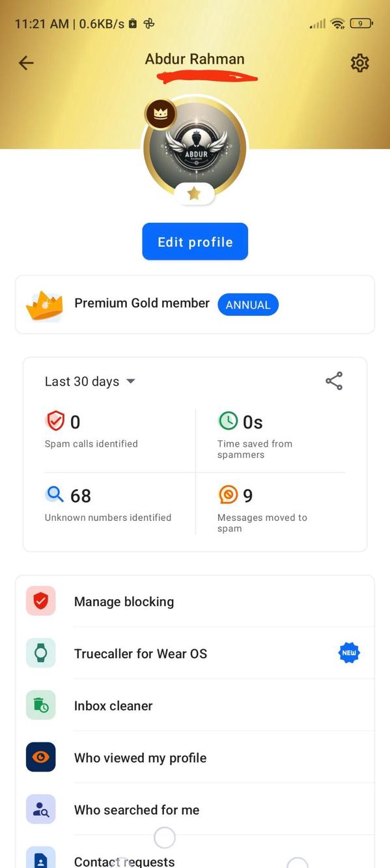Tap Abdur Rahman's profile picture
The height and width of the screenshot is (868, 390).
(195, 148)
